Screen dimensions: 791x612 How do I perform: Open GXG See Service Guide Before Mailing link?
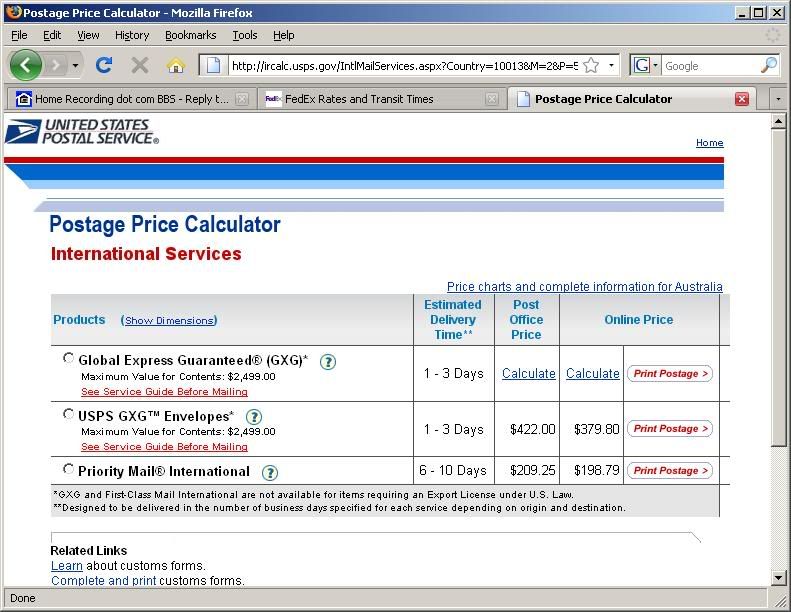coord(164,392)
